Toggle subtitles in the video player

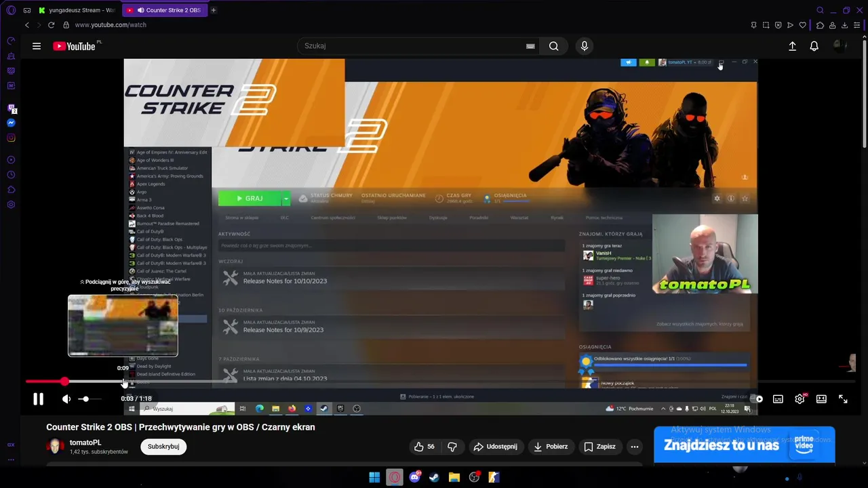pyautogui.click(x=778, y=399)
